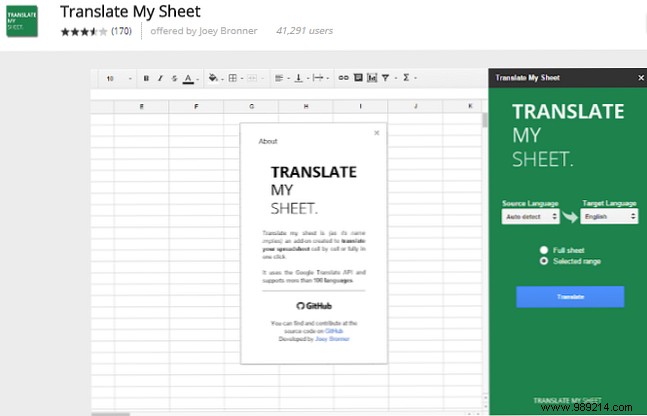Select column H header
The image size is (647, 416).
[x=306, y=106]
